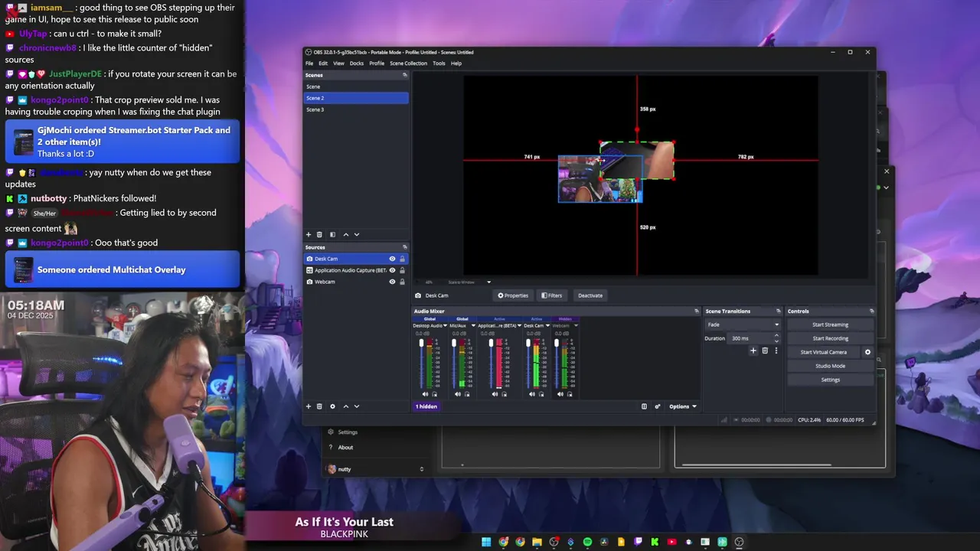The width and height of the screenshot is (980, 551).
Task: Click Start Streaming button
Action: coord(831,324)
